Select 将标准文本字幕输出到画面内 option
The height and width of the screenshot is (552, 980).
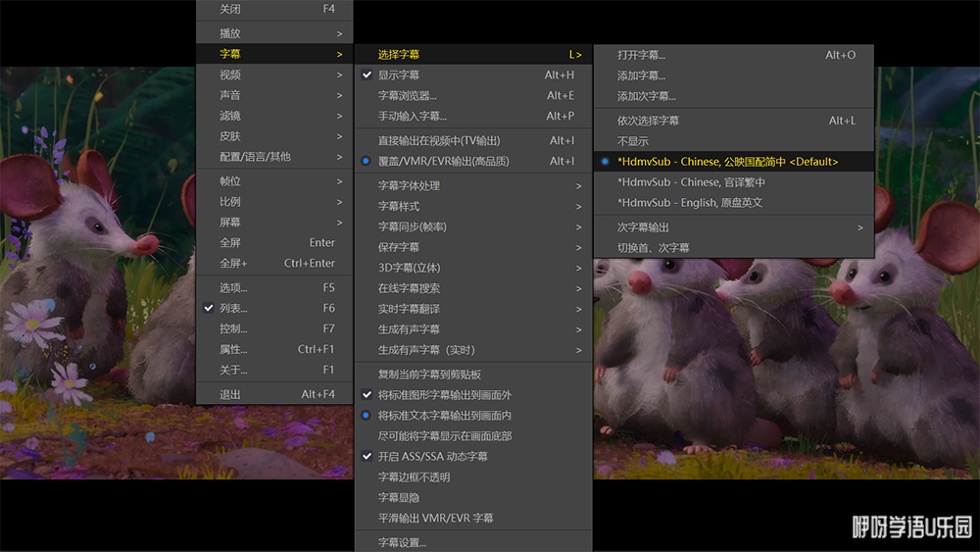(x=445, y=416)
